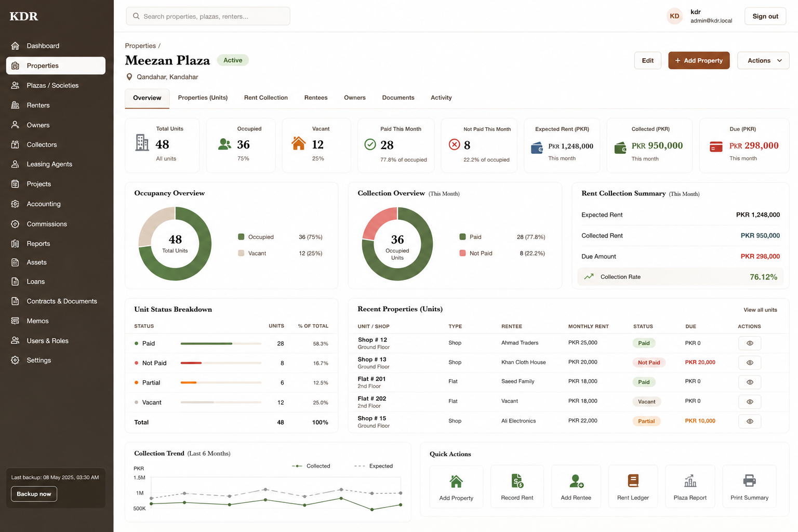Click the Accounting sidebar icon

[x=15, y=204]
